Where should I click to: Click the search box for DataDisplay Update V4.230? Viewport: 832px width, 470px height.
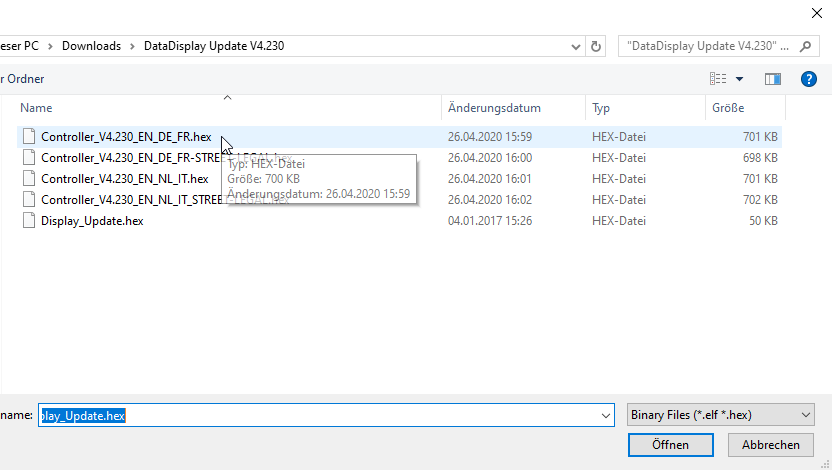[710, 46]
